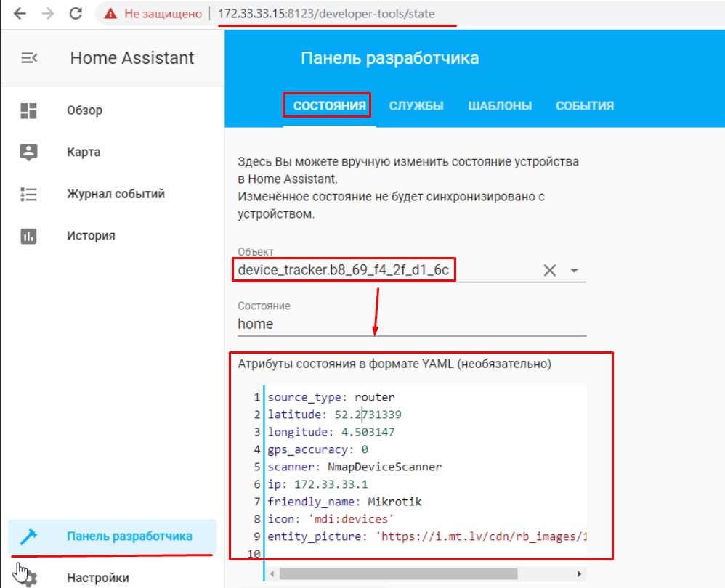This screenshot has width=725, height=588.
Task: Click the browser back arrow
Action: (x=20, y=14)
